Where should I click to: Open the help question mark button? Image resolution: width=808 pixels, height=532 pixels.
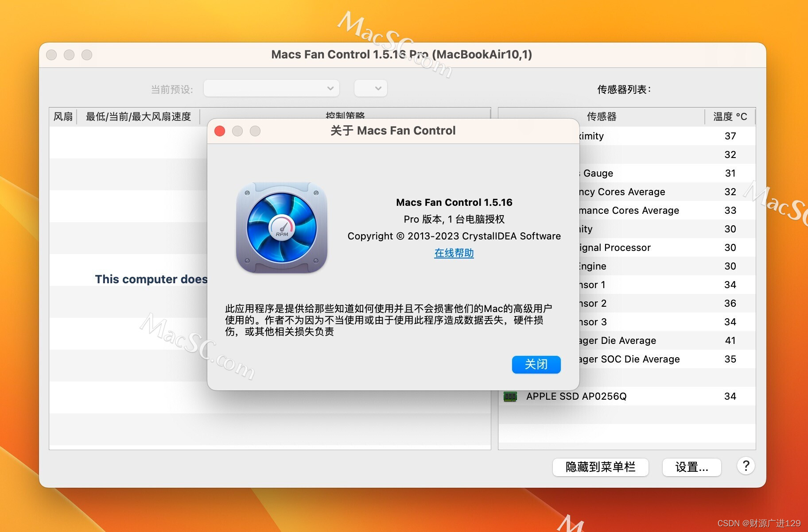click(746, 466)
